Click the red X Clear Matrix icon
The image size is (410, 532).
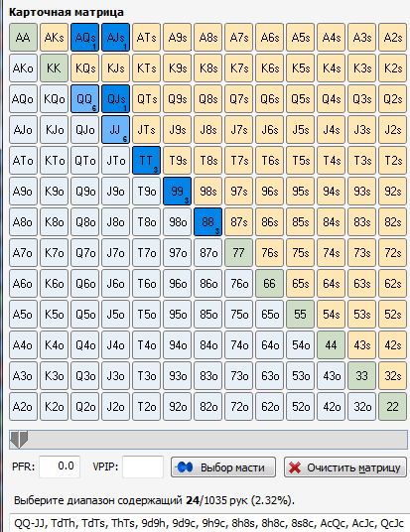tap(295, 467)
